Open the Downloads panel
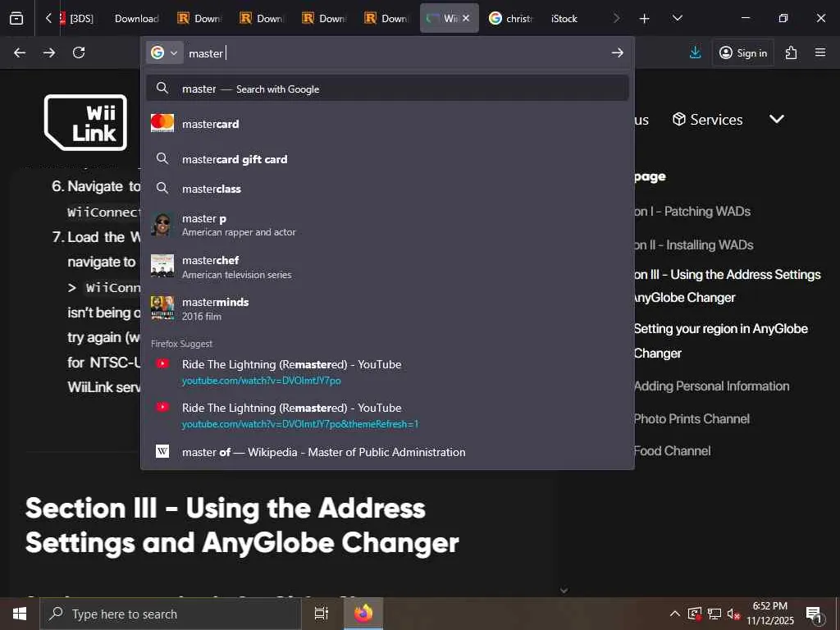The height and width of the screenshot is (630, 840). tap(696, 52)
